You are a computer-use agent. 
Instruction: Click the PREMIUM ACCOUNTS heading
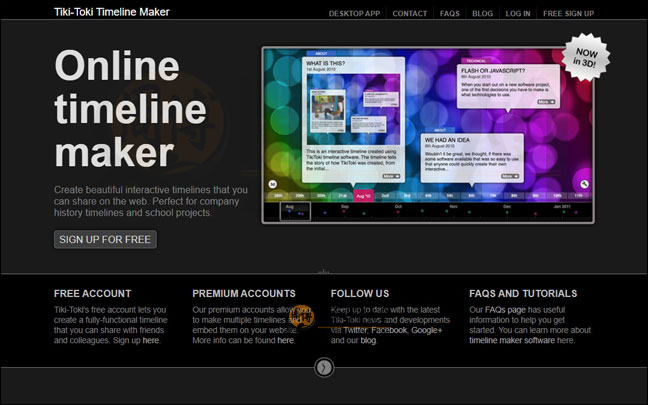pyautogui.click(x=244, y=293)
